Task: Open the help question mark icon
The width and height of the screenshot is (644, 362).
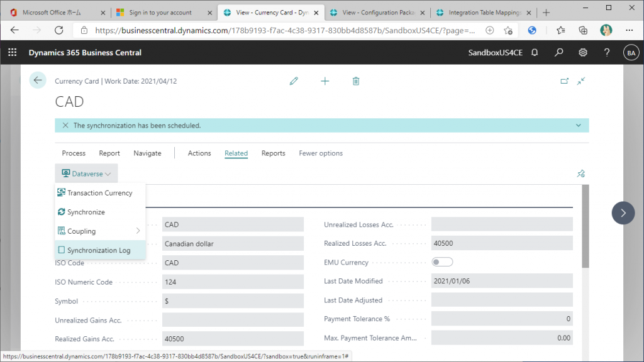Action: coord(607,53)
